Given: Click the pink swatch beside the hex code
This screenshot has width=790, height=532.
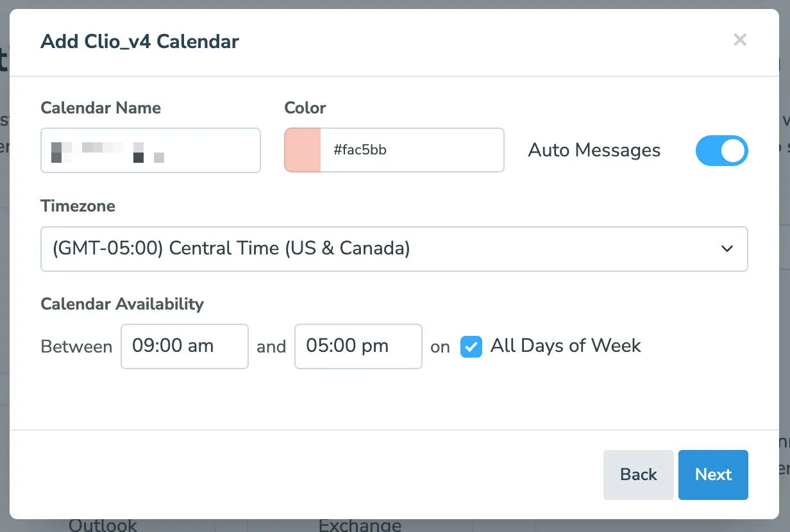Looking at the screenshot, I should (x=301, y=150).
